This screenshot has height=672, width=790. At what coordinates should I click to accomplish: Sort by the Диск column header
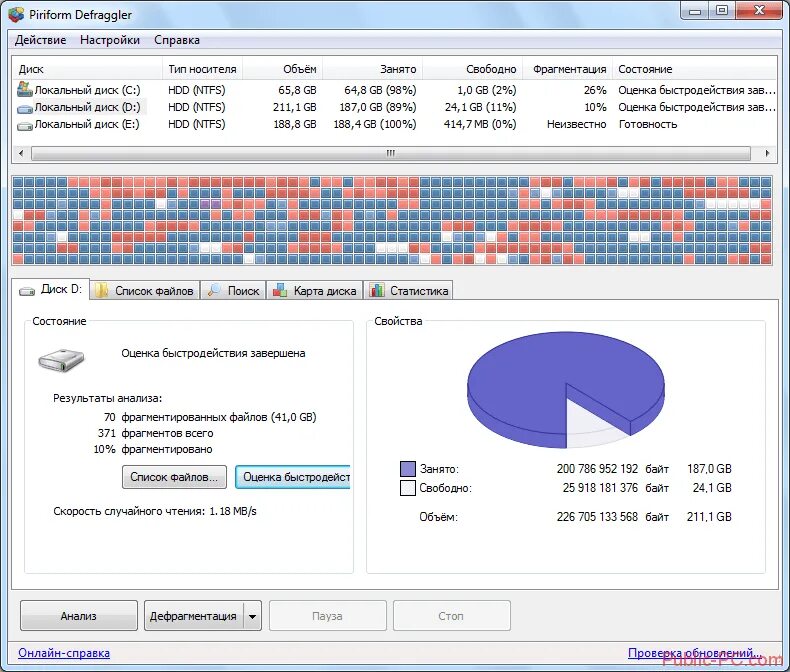pos(87,69)
